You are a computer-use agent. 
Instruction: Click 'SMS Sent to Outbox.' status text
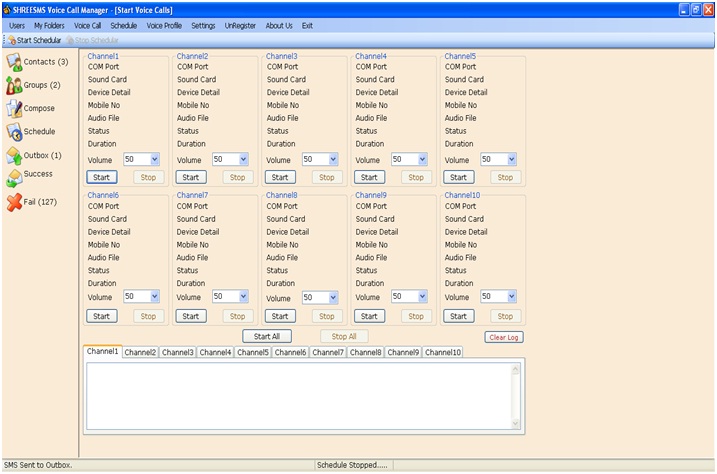point(38,465)
